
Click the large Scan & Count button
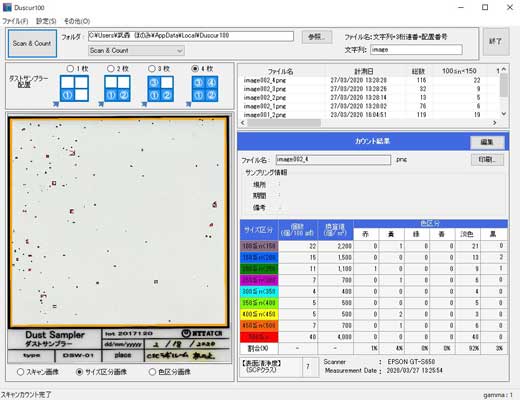click(x=32, y=43)
